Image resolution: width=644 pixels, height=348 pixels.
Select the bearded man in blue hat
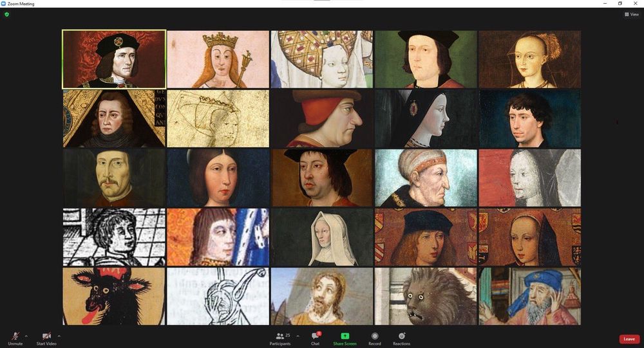point(530,297)
